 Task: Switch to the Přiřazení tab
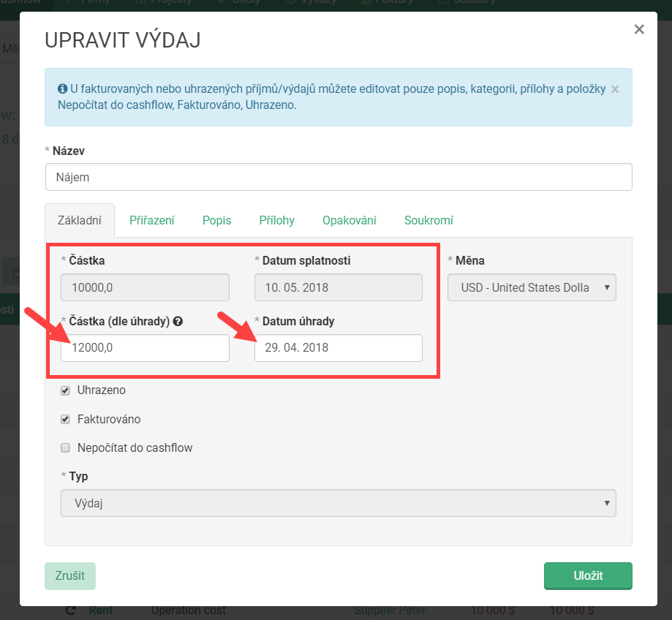[x=151, y=220]
